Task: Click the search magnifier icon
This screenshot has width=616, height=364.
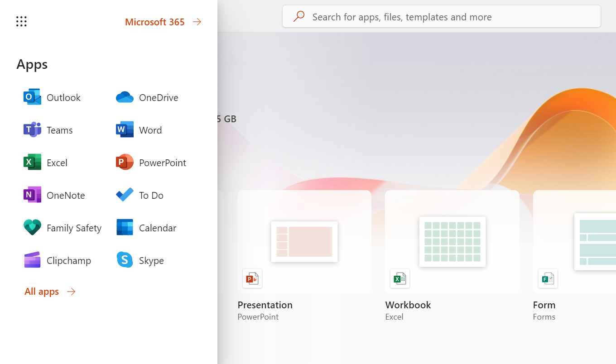Action: point(299,17)
